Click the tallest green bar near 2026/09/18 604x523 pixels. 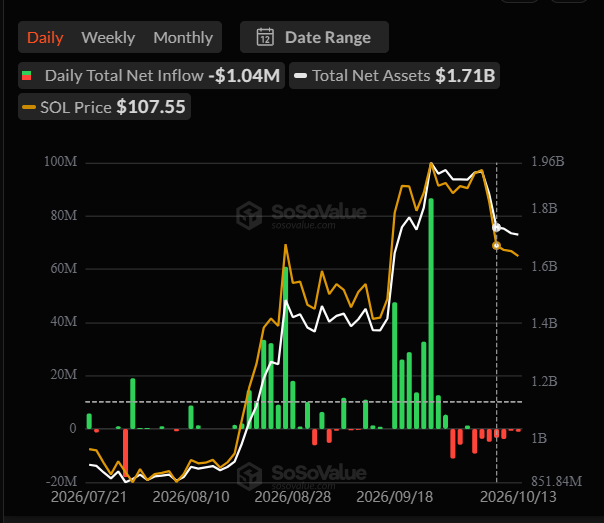(431, 313)
